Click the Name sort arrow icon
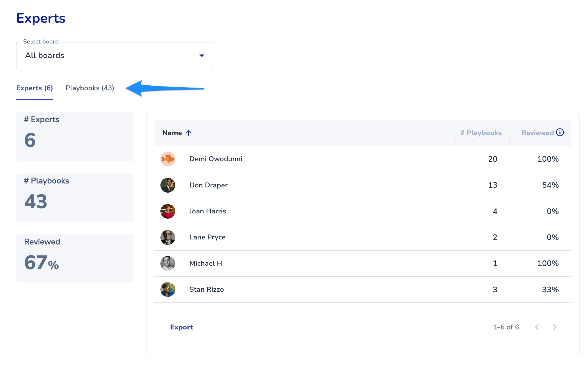The height and width of the screenshot is (365, 588). tap(189, 133)
